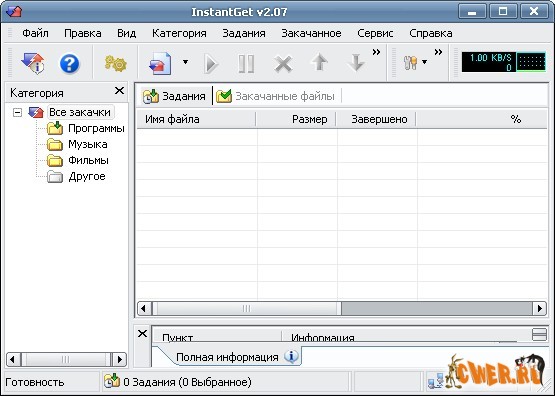Click the InstantGet about info icon
Screen dimensions: 555x396
pyautogui.click(x=33, y=63)
